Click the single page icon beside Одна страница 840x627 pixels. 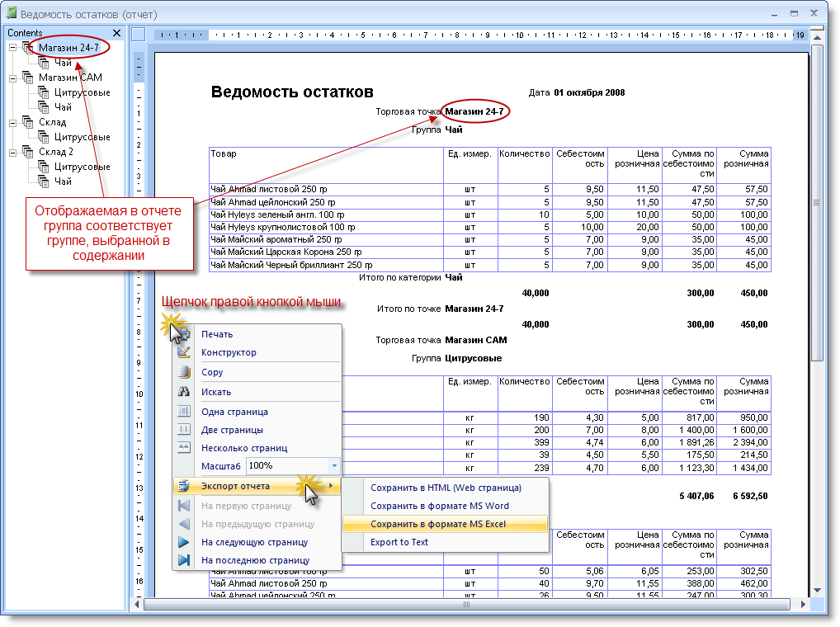[184, 411]
